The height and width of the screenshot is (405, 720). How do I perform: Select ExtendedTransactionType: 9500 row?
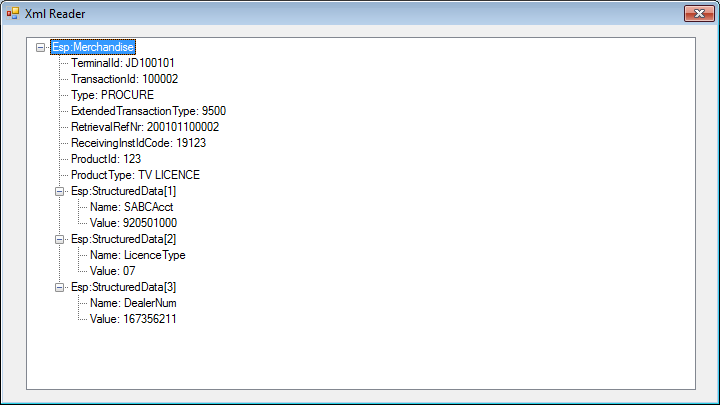148,111
